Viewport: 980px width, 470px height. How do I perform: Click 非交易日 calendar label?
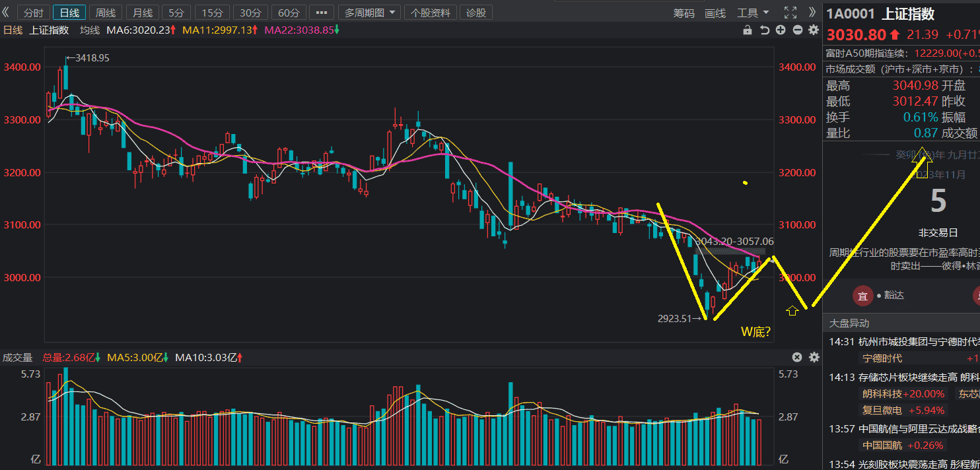point(939,233)
